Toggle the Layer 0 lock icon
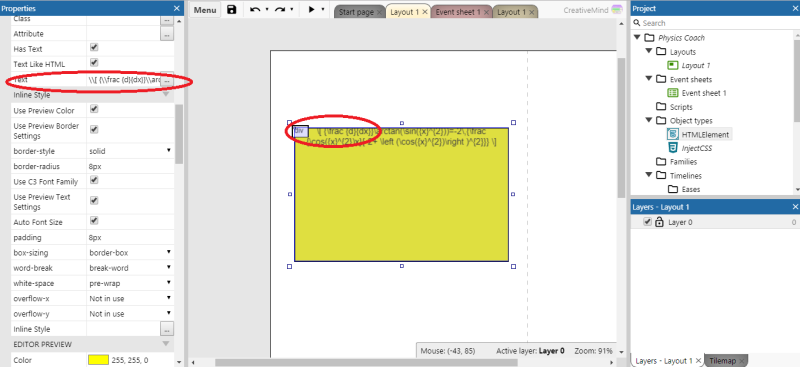Screen dimensions: 800x367 (x=659, y=222)
